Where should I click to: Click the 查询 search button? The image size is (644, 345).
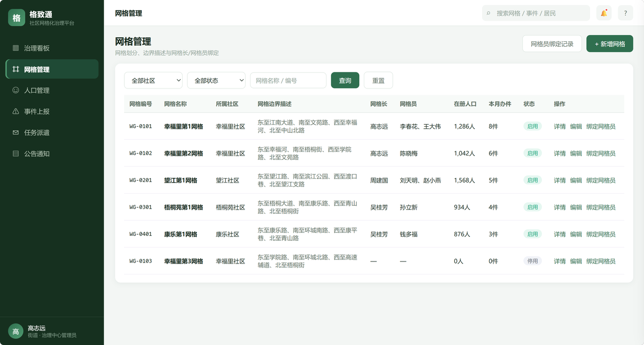pos(345,80)
